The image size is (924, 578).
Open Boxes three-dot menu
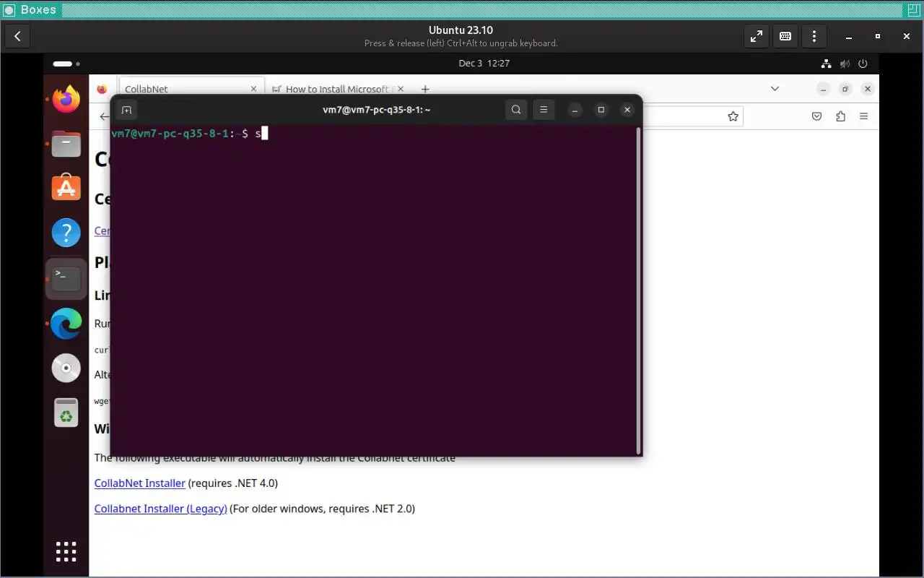(x=814, y=36)
